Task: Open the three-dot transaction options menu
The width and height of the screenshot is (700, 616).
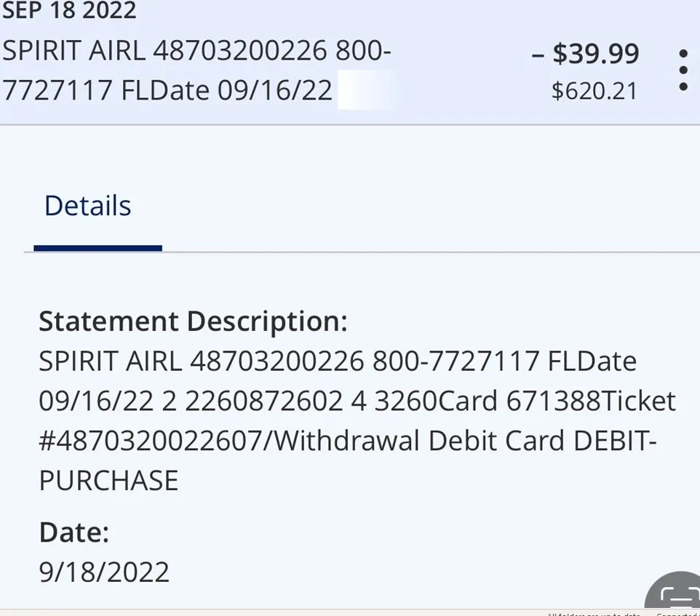Action: click(683, 71)
